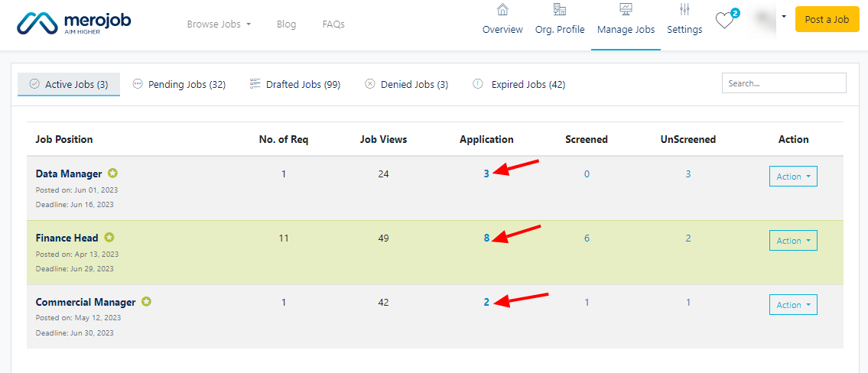Open Org. Profile building icon

560,10
